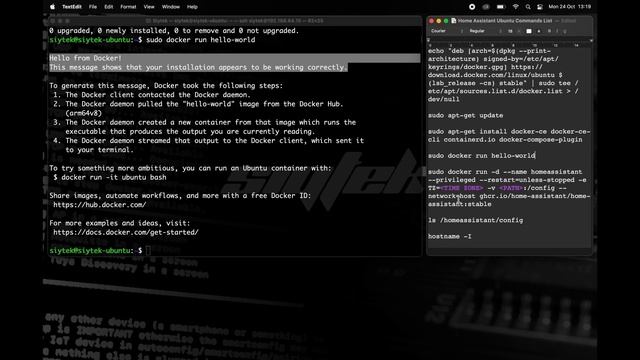Viewport: 640px width, 360px height.
Task: Click the 'assistant:stable' line in TextEdit
Action: click(460, 204)
